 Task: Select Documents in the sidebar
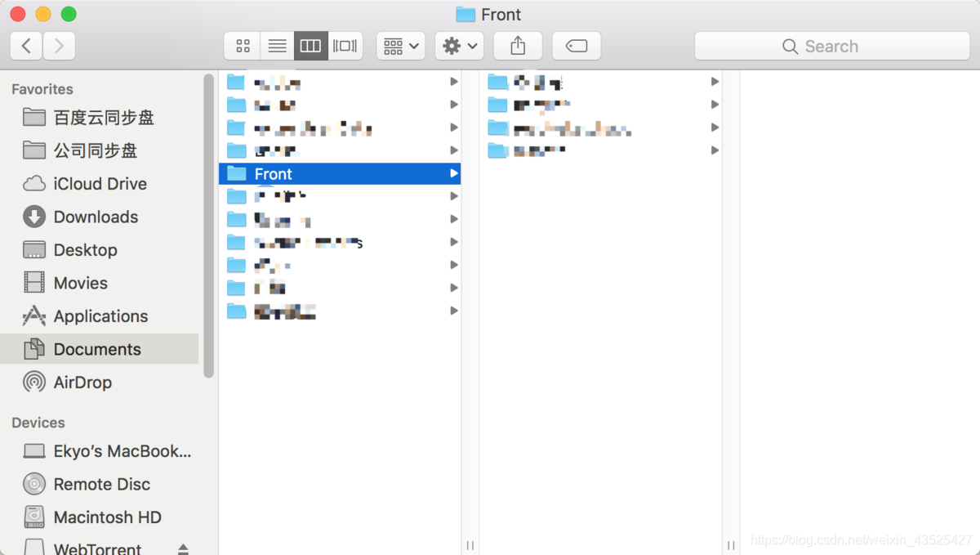click(x=100, y=349)
